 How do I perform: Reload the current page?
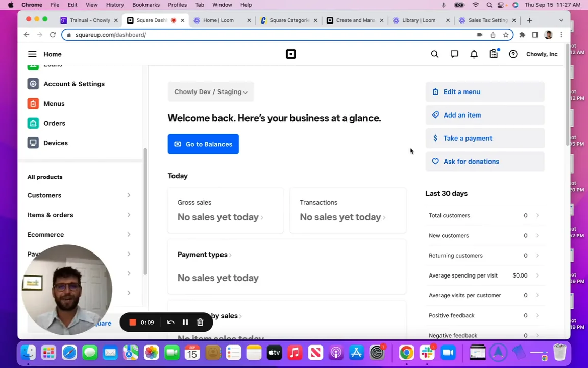pos(53,35)
